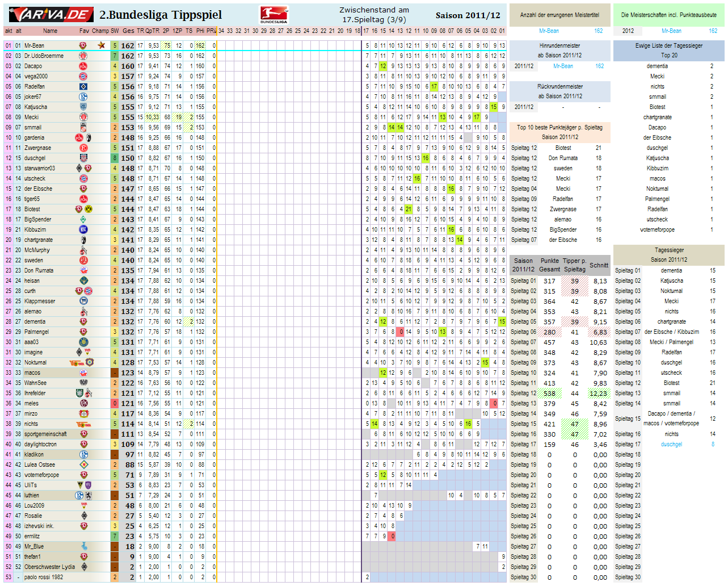The image size is (728, 586).
Task: Click 'dementia' in Ewige Liste Top 20
Action: [x=657, y=66]
